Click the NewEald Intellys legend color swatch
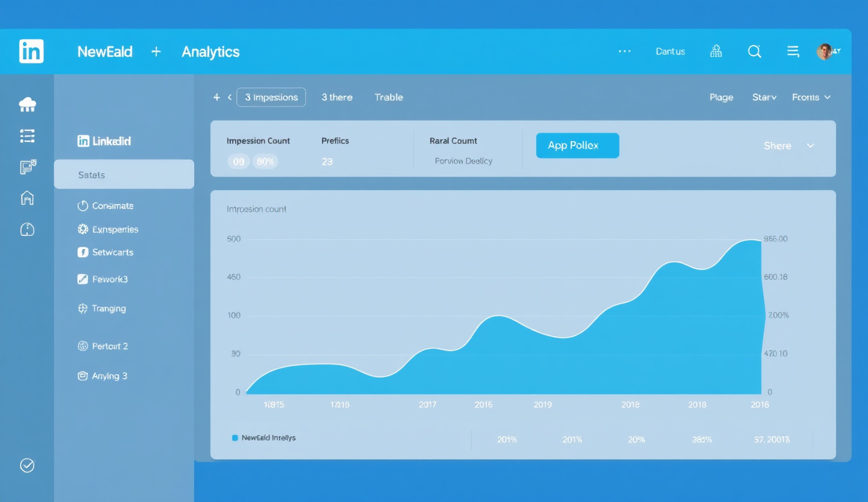868x502 pixels. 235,437
